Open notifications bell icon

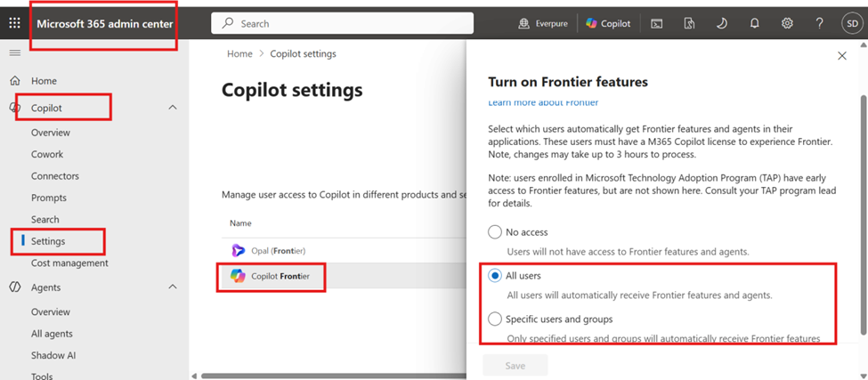(x=754, y=23)
